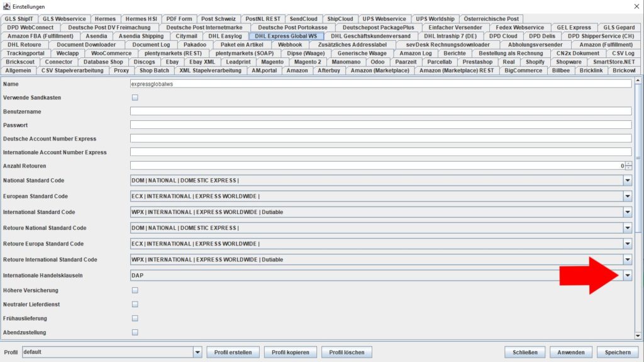Close the Einstellungen window

636,6
